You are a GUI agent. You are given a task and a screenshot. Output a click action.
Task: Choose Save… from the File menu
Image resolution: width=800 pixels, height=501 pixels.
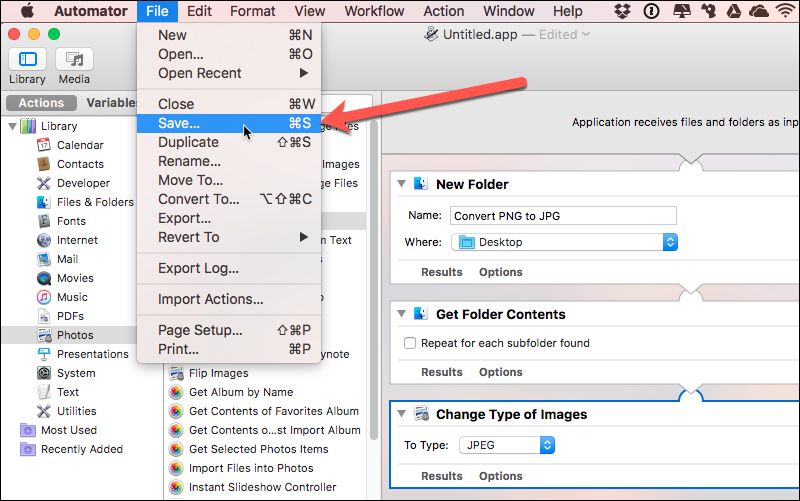179,123
